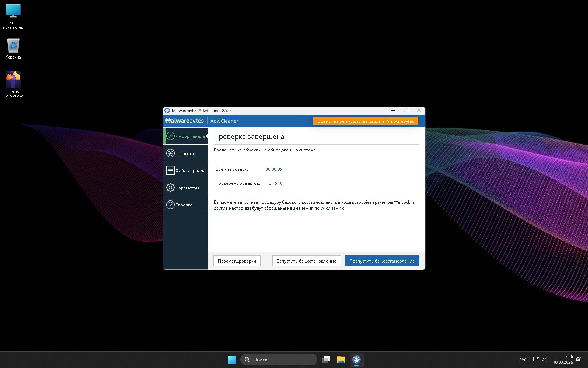Click the orange Malwarebytes protection offer button

click(365, 121)
